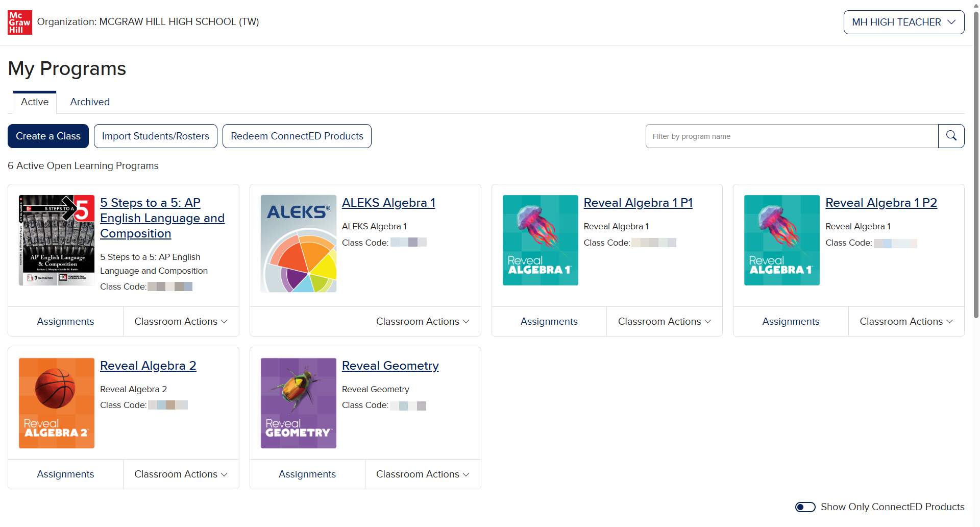The image size is (980, 527).
Task: Open the Reveal Algebra 2 link
Action: tap(148, 366)
